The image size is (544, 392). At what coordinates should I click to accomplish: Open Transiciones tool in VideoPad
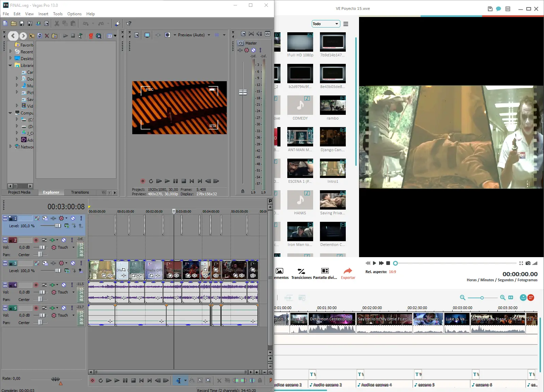click(x=301, y=273)
